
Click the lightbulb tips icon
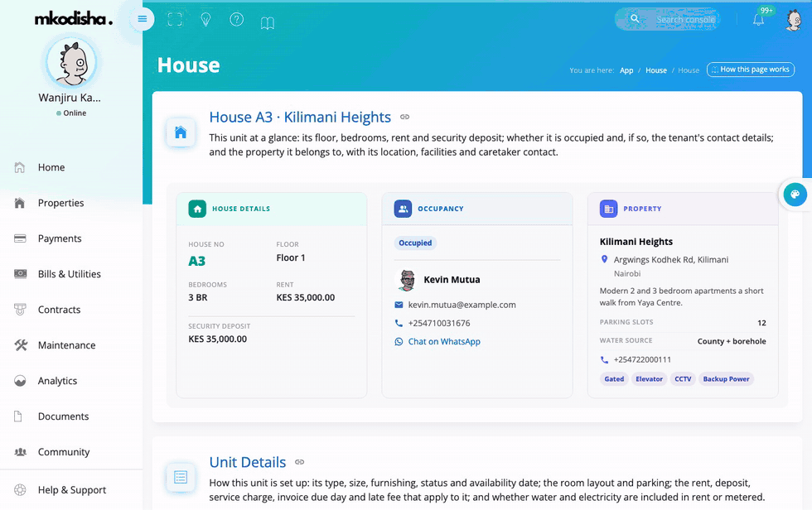pyautogui.click(x=205, y=20)
